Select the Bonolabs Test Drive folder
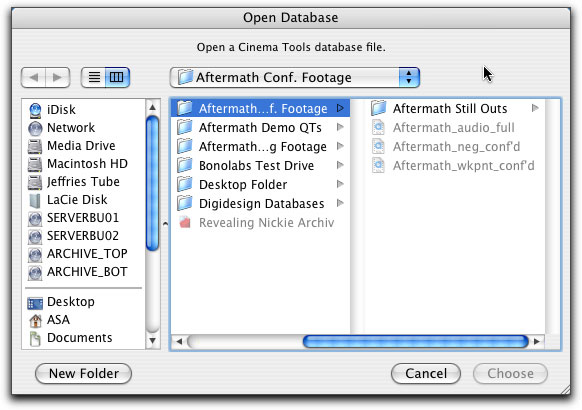 (x=260, y=165)
